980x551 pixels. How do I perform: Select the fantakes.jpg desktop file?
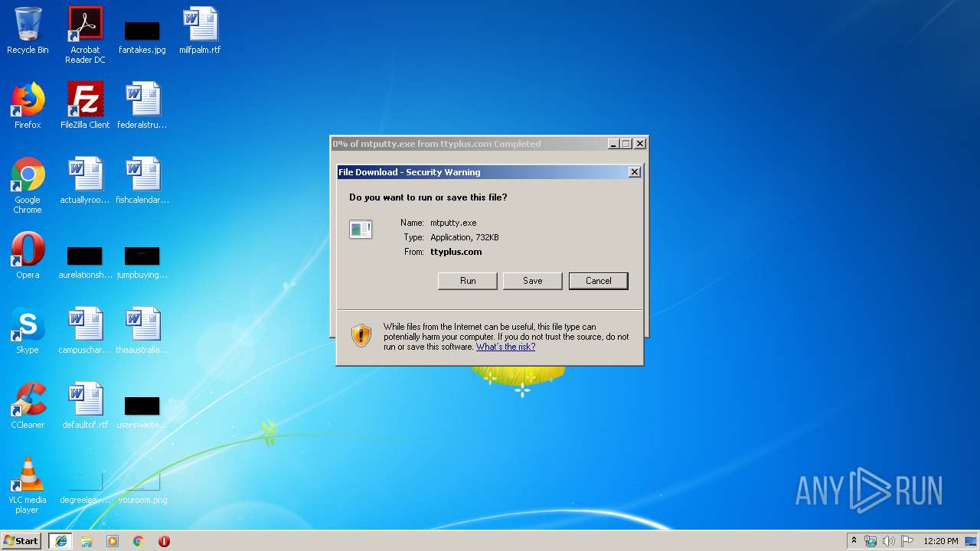pos(142,37)
